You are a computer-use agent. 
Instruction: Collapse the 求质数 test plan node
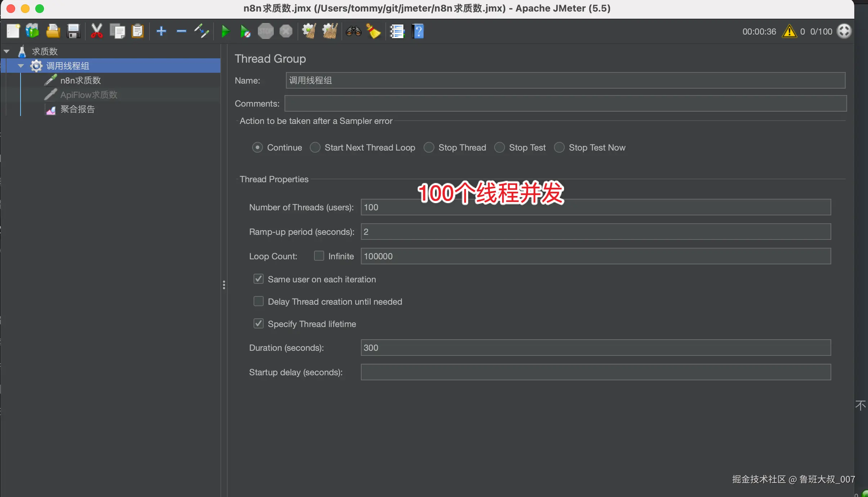pos(6,52)
